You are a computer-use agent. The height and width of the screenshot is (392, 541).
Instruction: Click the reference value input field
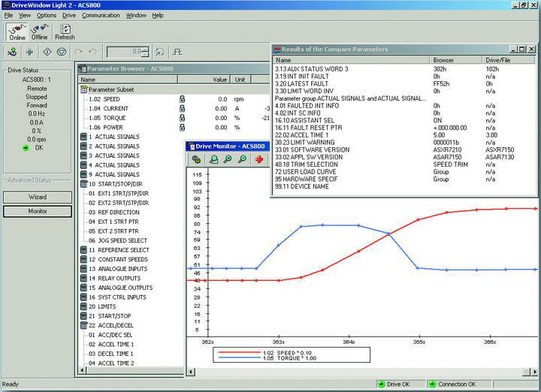coord(124,52)
